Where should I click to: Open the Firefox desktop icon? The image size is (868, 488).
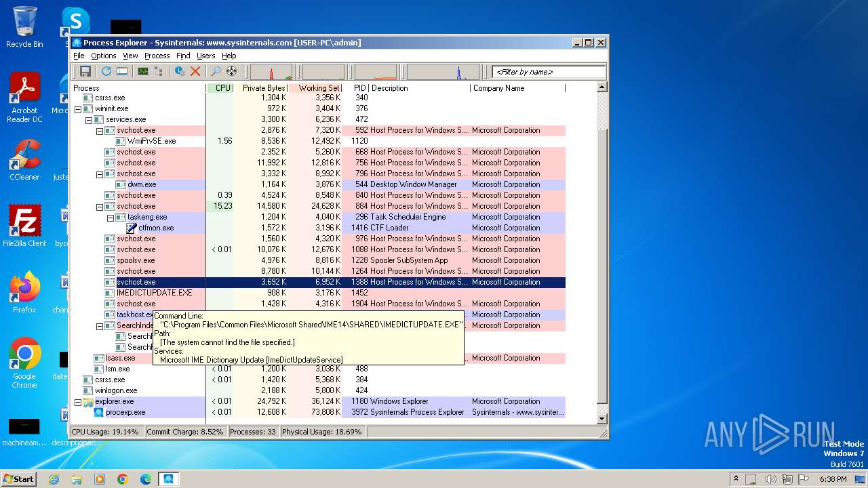point(24,293)
